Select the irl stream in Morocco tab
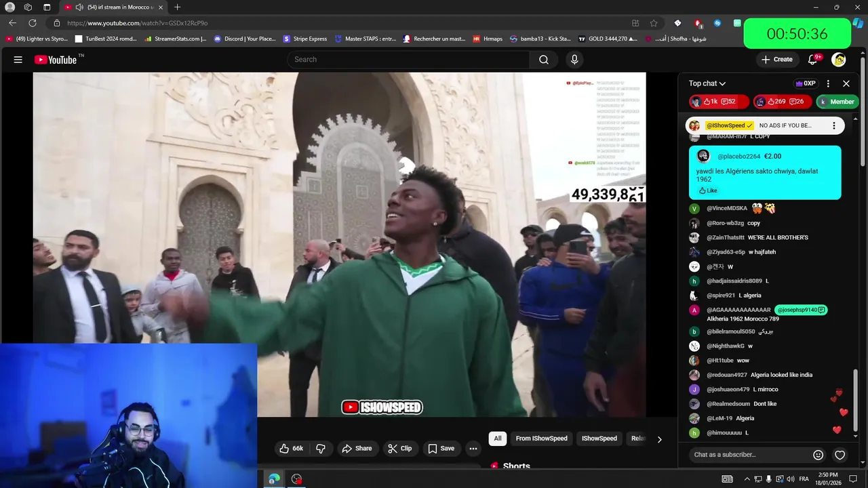This screenshot has width=868, height=488. 114,7
